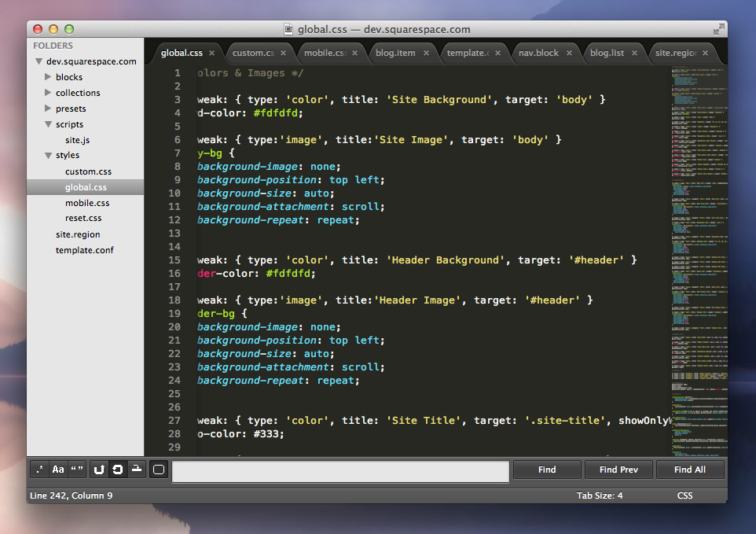This screenshot has width=756, height=534.
Task: Expand the blocks folder
Action: tap(48, 77)
